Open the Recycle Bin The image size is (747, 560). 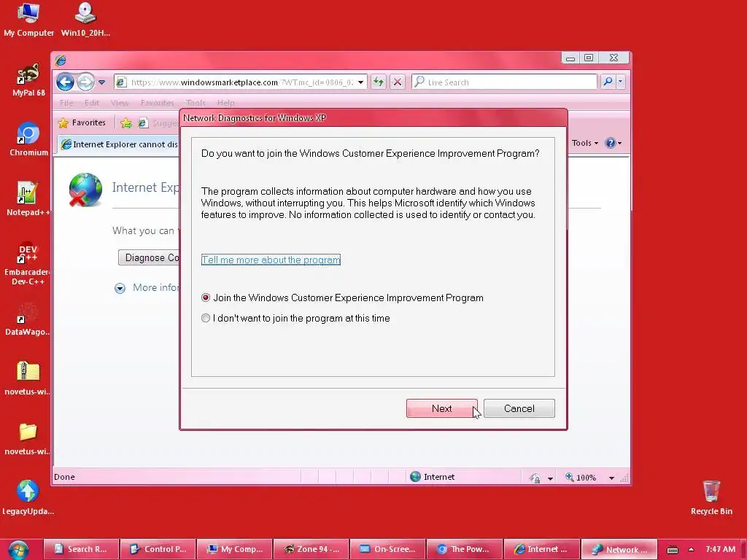711,498
